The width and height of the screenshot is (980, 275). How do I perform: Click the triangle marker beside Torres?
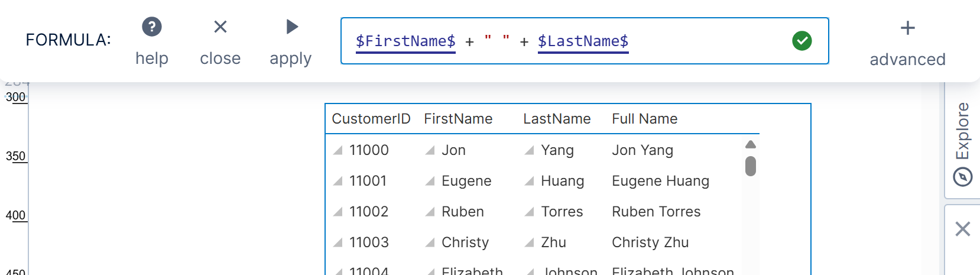point(530,212)
